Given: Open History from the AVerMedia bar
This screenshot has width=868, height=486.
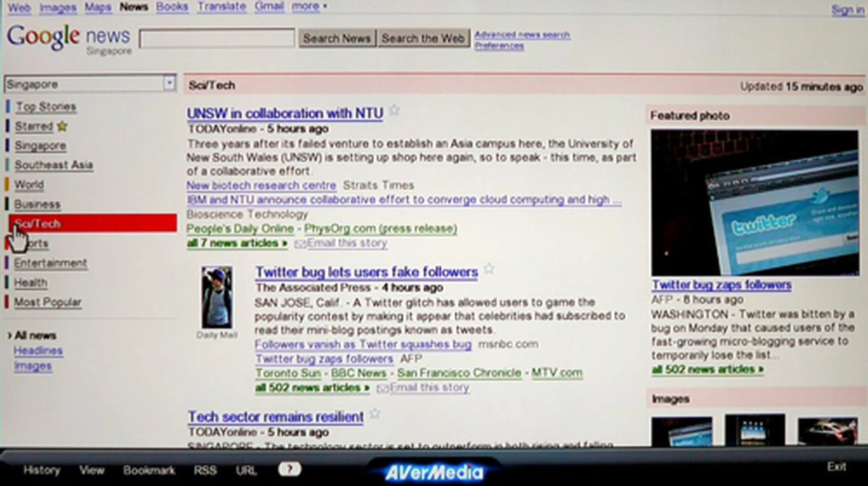Looking at the screenshot, I should 41,470.
